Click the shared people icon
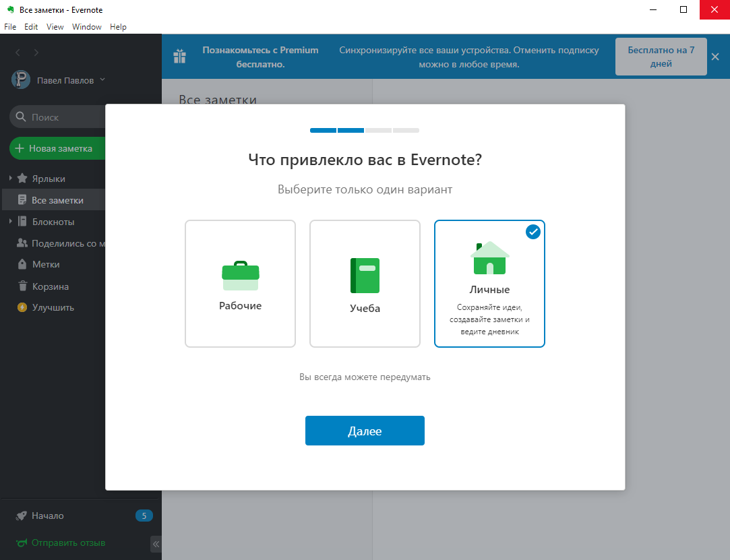The width and height of the screenshot is (730, 560). pyautogui.click(x=22, y=243)
